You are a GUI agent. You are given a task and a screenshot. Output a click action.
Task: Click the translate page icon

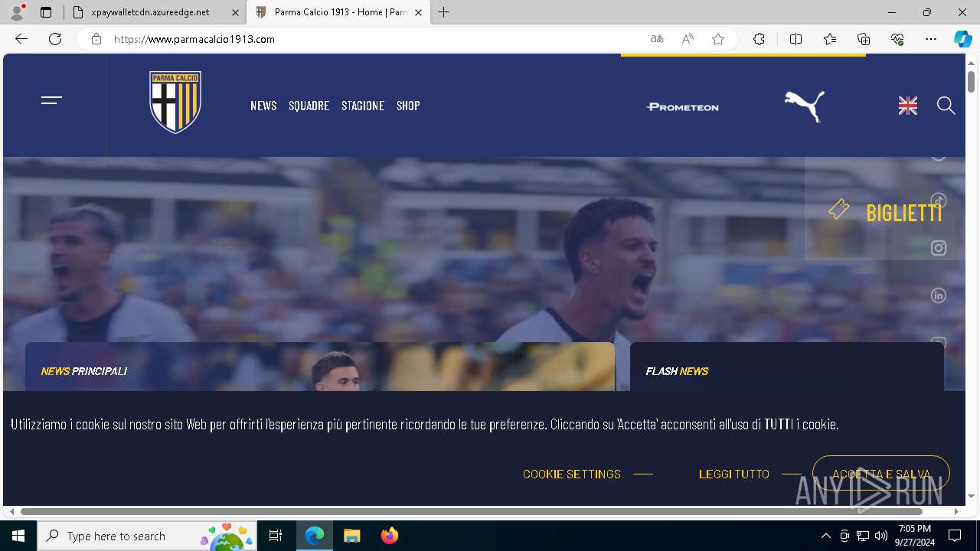pos(657,39)
